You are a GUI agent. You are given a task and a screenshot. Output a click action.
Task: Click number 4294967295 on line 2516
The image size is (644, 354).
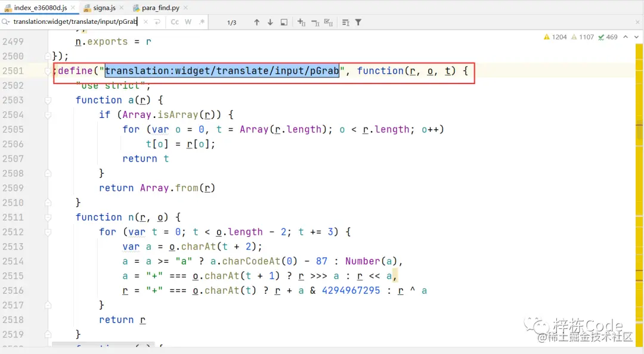[351, 290]
